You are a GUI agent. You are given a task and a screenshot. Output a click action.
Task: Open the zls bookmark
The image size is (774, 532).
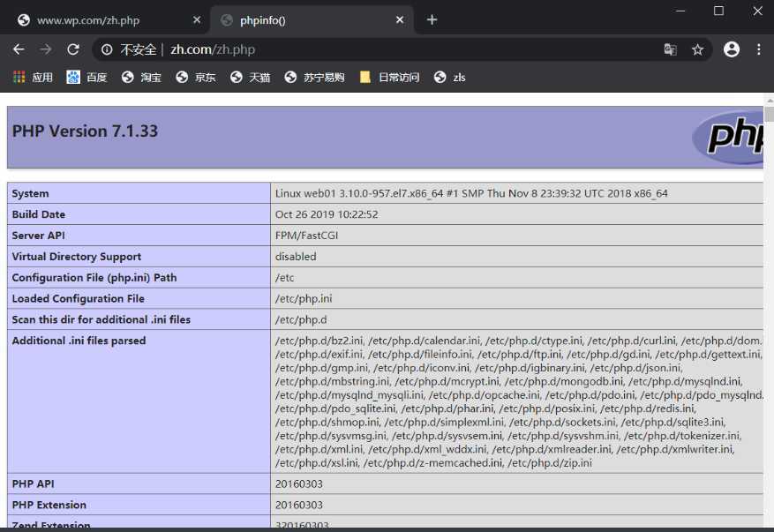pos(450,77)
